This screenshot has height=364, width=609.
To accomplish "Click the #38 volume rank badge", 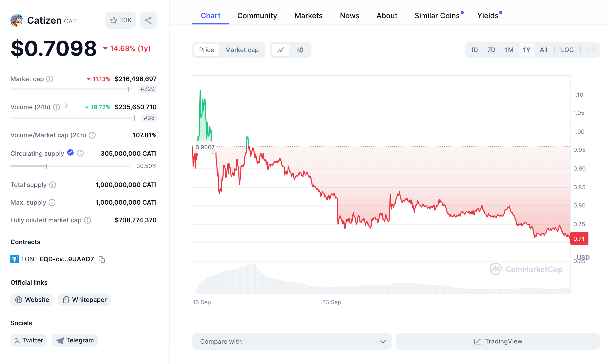I will point(149,118).
